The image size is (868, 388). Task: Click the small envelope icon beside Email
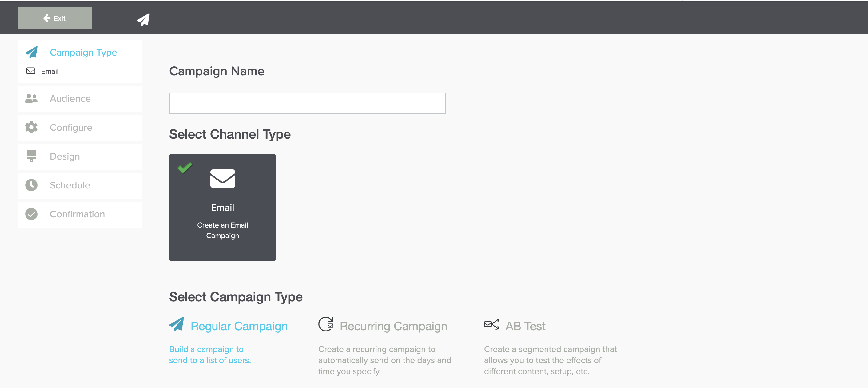point(31,71)
